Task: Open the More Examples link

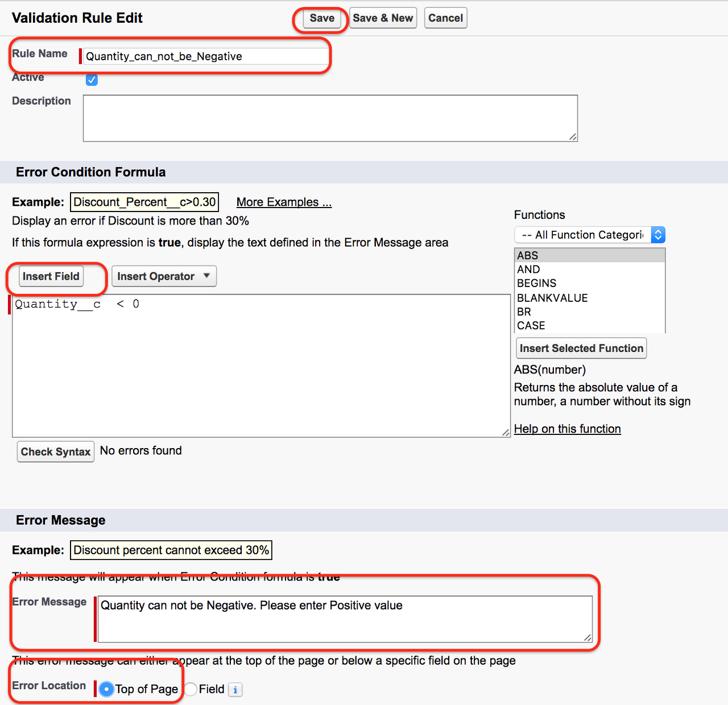Action: pyautogui.click(x=284, y=202)
